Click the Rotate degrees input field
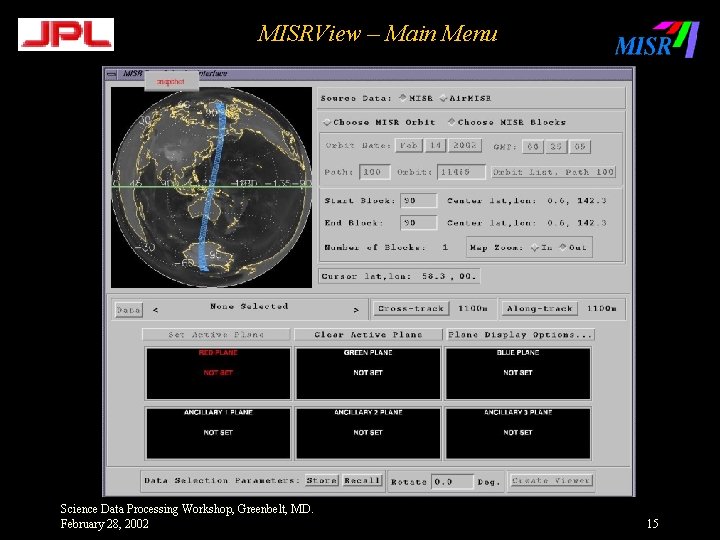This screenshot has height=540, width=720. 452,482
